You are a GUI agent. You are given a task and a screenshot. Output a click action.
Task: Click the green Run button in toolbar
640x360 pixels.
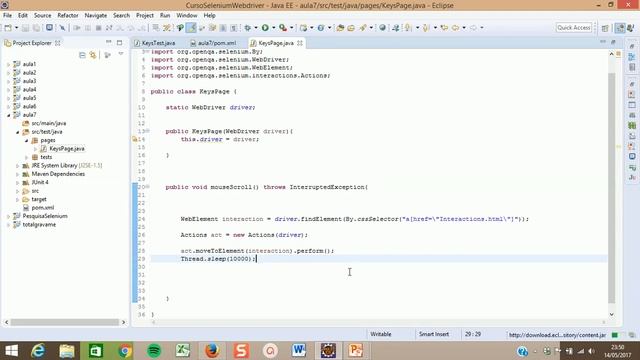tap(265, 28)
